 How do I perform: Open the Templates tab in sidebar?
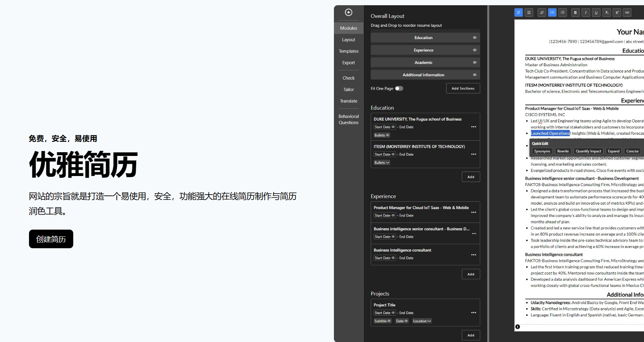tap(348, 51)
